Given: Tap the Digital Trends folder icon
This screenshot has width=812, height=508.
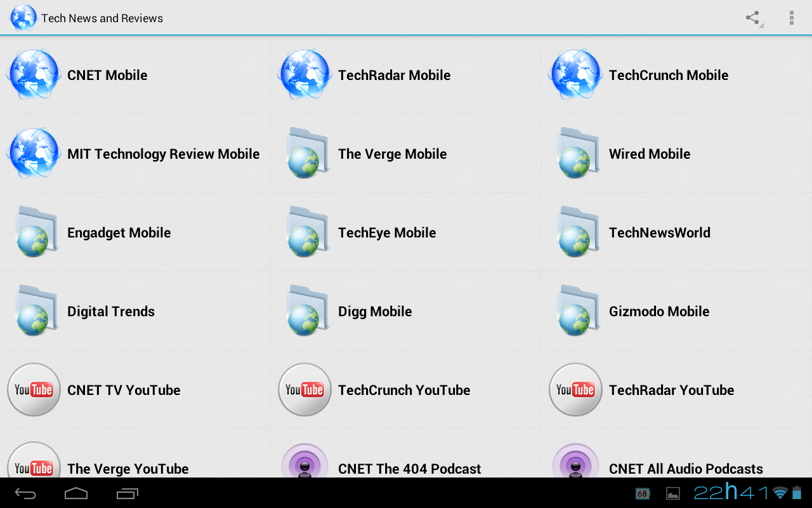Looking at the screenshot, I should (36, 311).
